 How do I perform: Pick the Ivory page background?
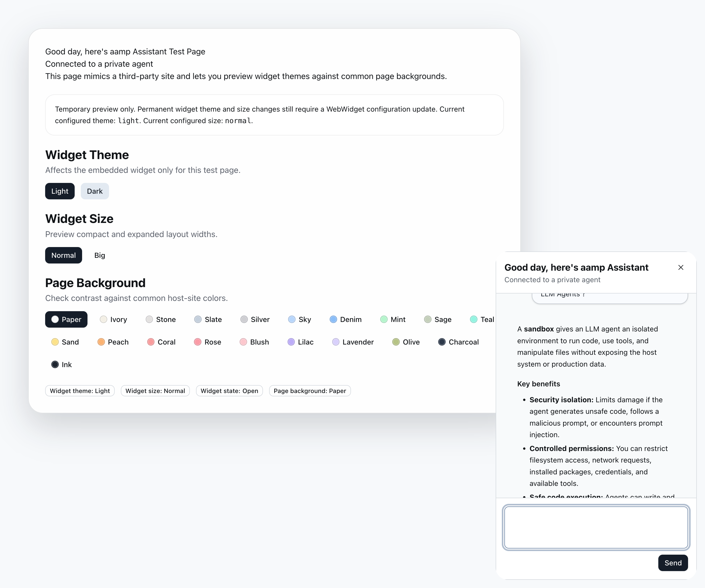click(113, 319)
